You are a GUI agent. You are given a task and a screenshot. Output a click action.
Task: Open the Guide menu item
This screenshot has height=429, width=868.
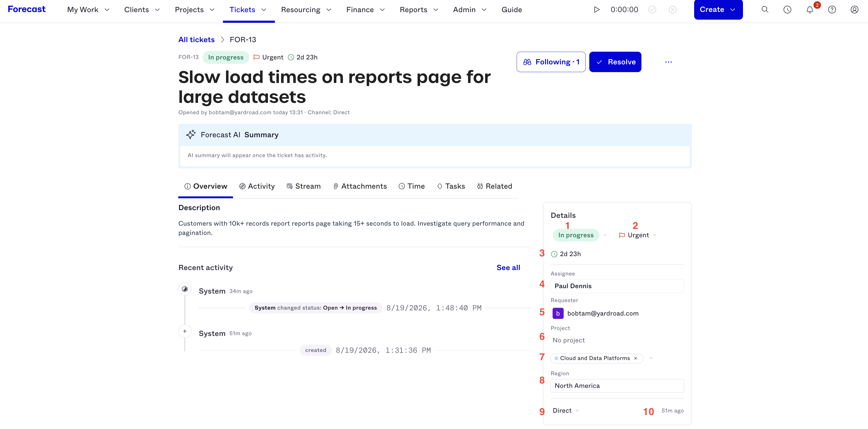[512, 10]
